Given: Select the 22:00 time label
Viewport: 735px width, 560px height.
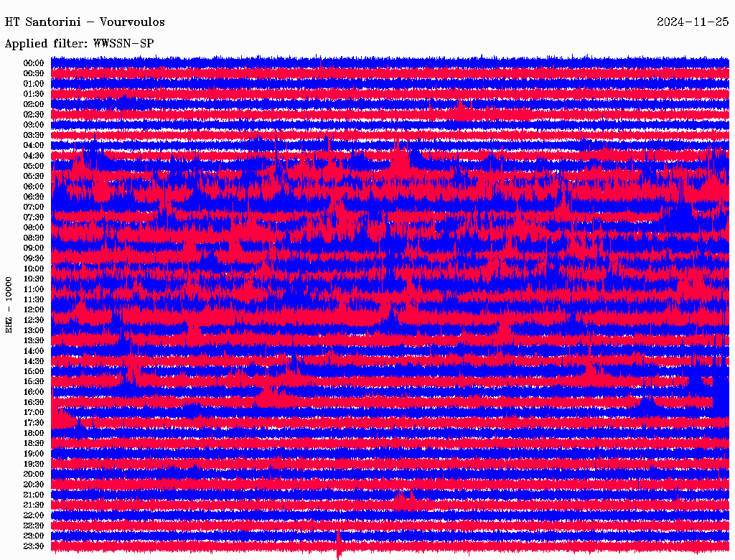Looking at the screenshot, I should pos(34,515).
